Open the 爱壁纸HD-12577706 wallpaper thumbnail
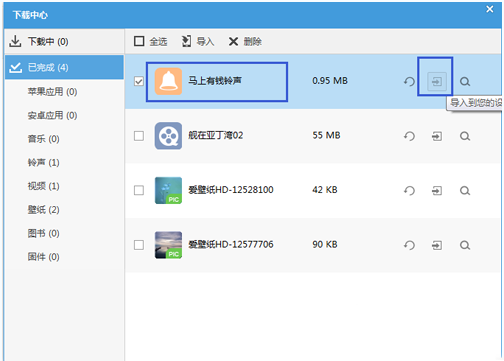The width and height of the screenshot is (504, 361). (168, 245)
